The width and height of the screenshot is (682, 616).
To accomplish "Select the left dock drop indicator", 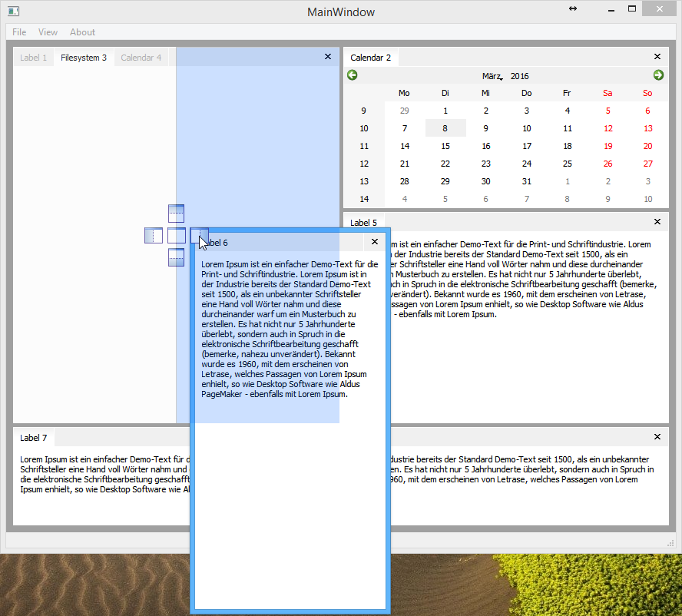I will (154, 235).
